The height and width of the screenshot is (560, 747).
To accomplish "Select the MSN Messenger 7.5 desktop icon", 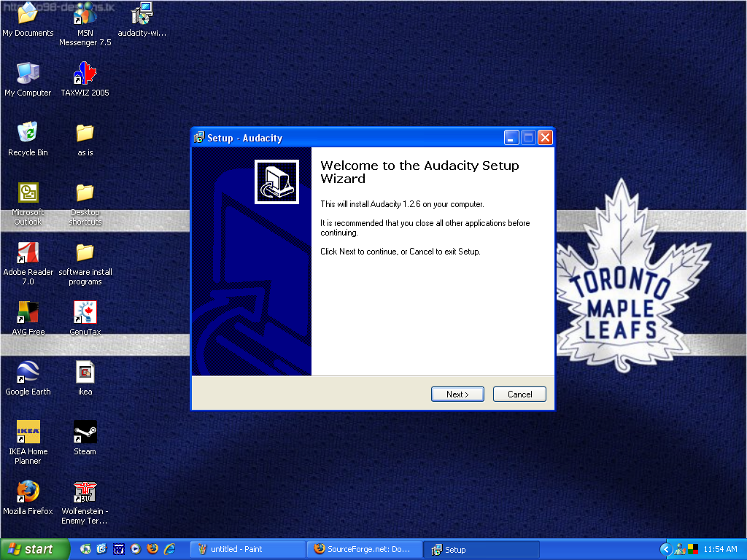I will pyautogui.click(x=85, y=24).
